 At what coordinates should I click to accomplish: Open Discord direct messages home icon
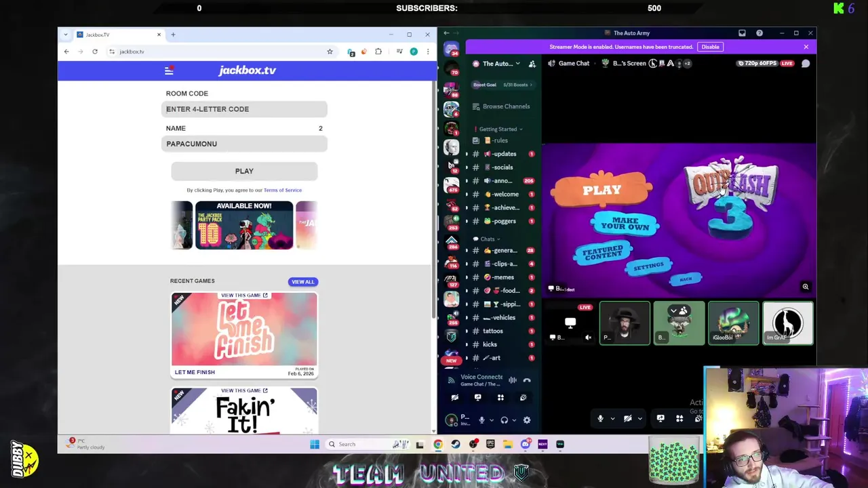(x=451, y=49)
